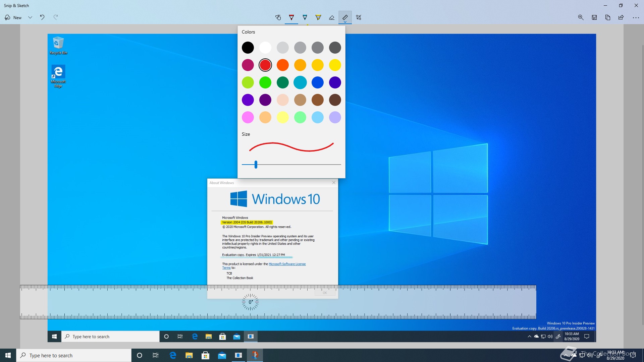
Task: Share the snip
Action: click(x=621, y=17)
